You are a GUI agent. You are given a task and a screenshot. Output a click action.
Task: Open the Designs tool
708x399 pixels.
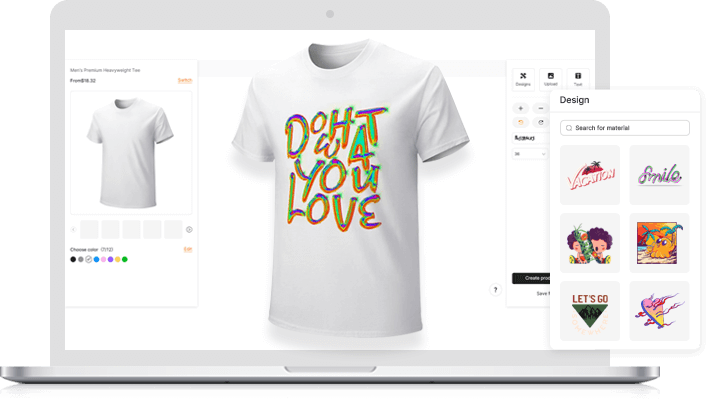point(523,79)
